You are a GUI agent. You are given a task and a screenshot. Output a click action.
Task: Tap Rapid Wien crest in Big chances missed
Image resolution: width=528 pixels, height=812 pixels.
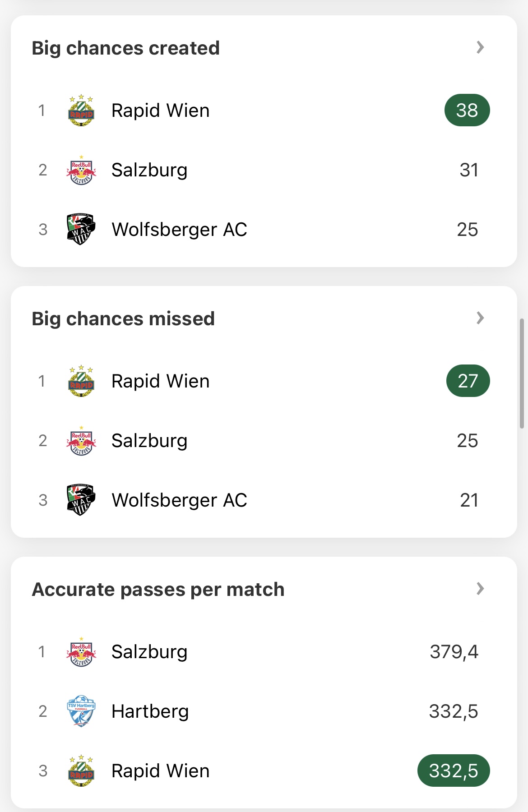click(x=81, y=381)
